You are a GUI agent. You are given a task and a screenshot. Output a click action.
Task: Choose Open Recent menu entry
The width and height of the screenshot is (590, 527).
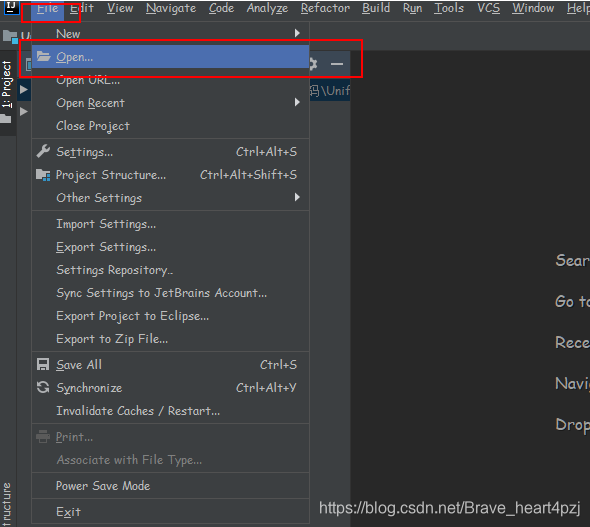tap(170, 103)
